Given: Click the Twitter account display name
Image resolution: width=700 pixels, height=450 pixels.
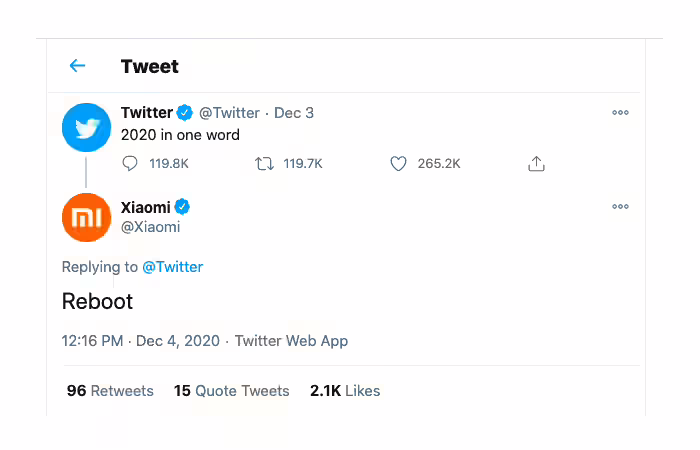Looking at the screenshot, I should pos(146,112).
